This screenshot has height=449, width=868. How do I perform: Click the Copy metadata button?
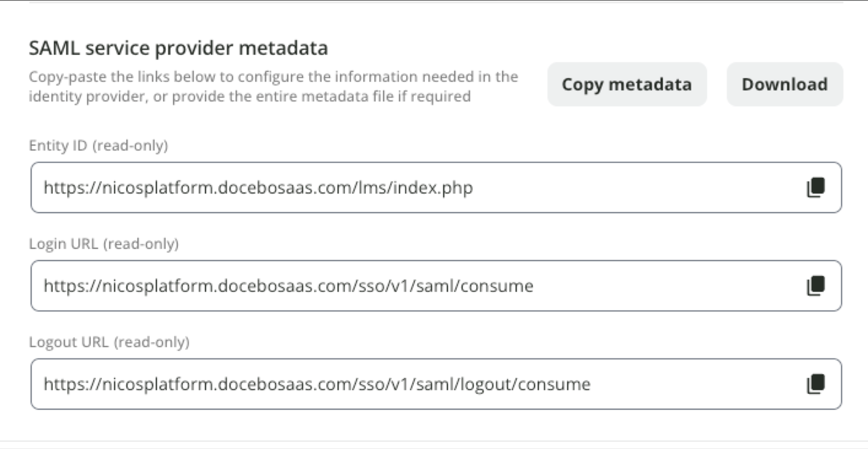tap(627, 84)
